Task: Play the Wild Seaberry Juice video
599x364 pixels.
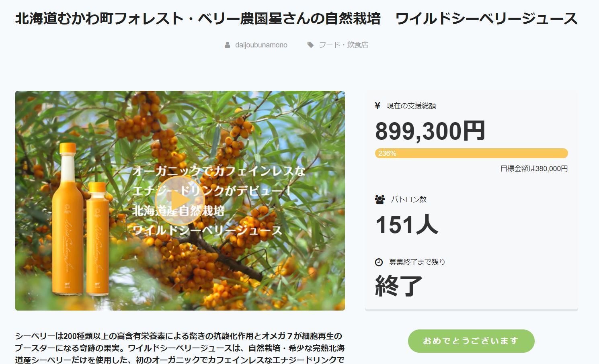Action: pyautogui.click(x=179, y=200)
